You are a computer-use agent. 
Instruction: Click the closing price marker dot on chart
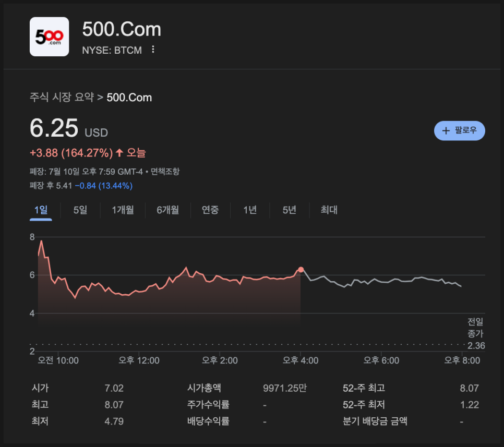(301, 270)
